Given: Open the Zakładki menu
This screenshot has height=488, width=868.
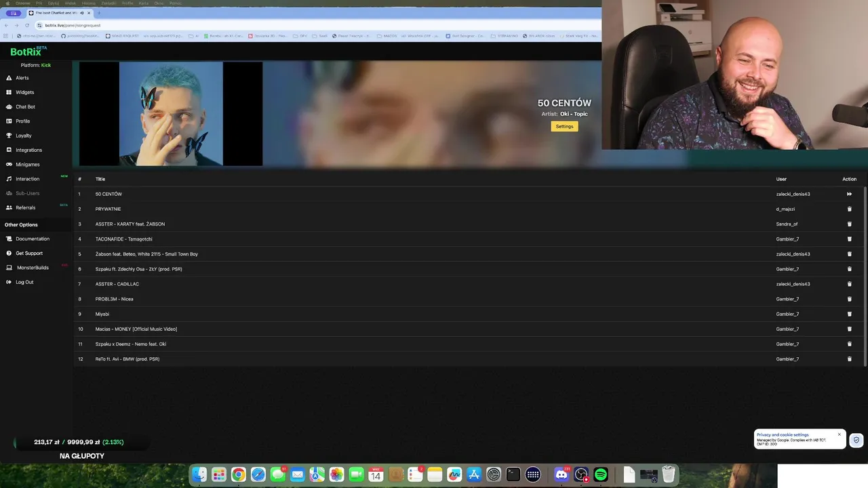Looking at the screenshot, I should coord(108,3).
